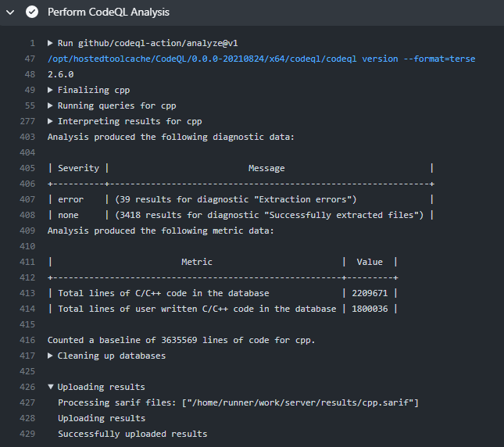
Task: Expand 'Interpreting results for cpp' section
Action: click(x=51, y=121)
